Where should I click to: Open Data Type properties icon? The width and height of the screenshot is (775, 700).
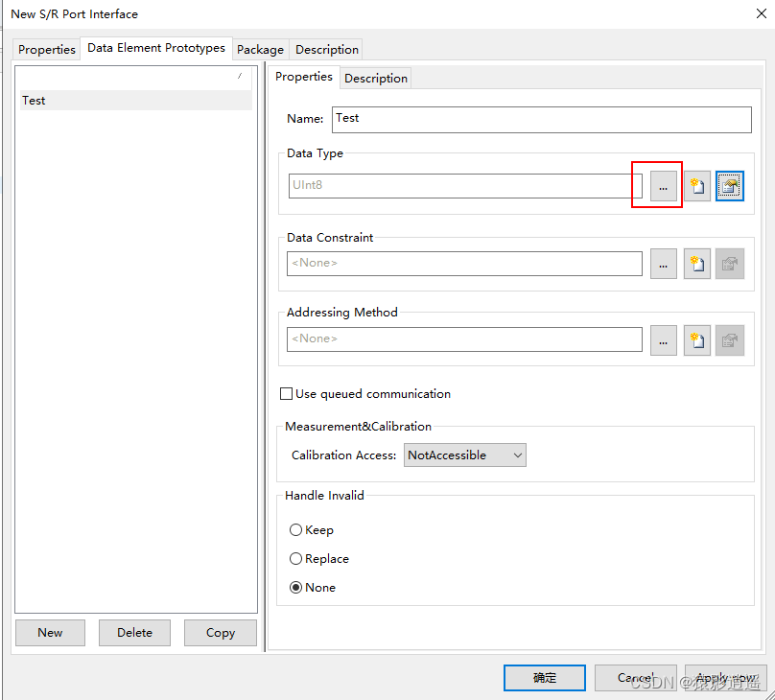[730, 186]
